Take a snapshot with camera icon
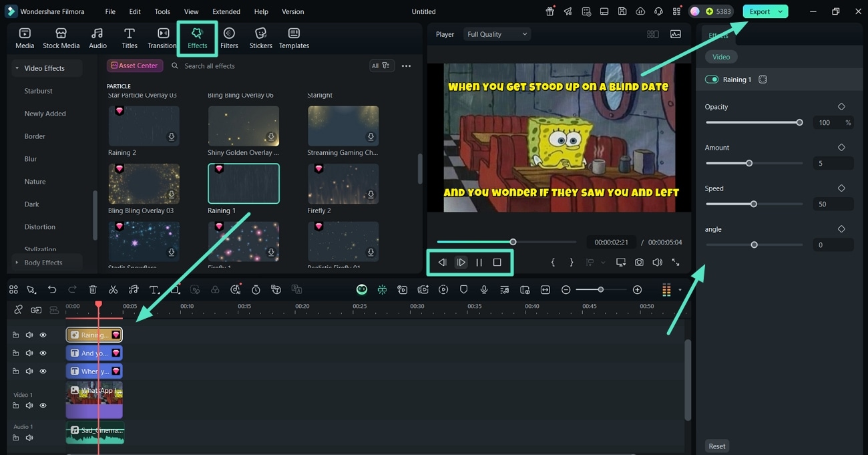Viewport: 868px width, 455px height. 639,263
